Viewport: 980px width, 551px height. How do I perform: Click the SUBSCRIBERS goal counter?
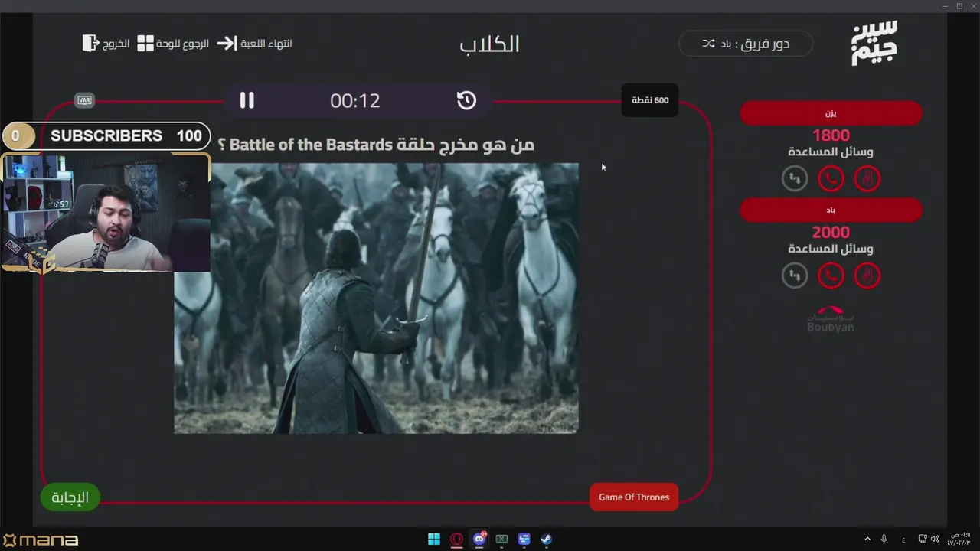click(x=106, y=136)
